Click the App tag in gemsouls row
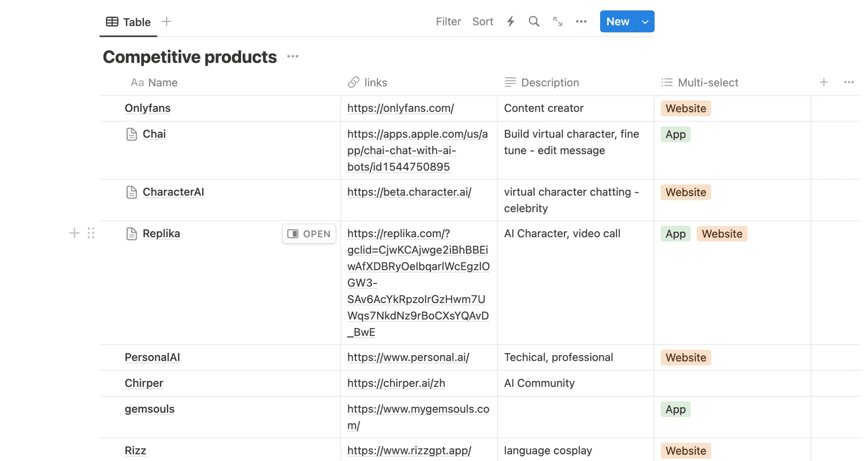Image resolution: width=868 pixels, height=461 pixels. pos(675,409)
